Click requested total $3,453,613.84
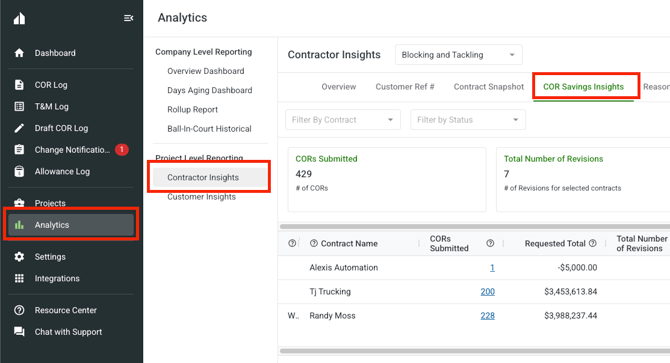This screenshot has height=363, width=670. tap(570, 292)
